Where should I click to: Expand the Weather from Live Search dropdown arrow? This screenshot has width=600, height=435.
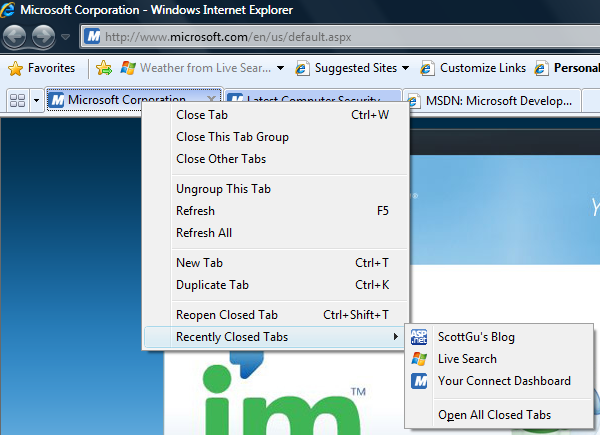coord(280,68)
